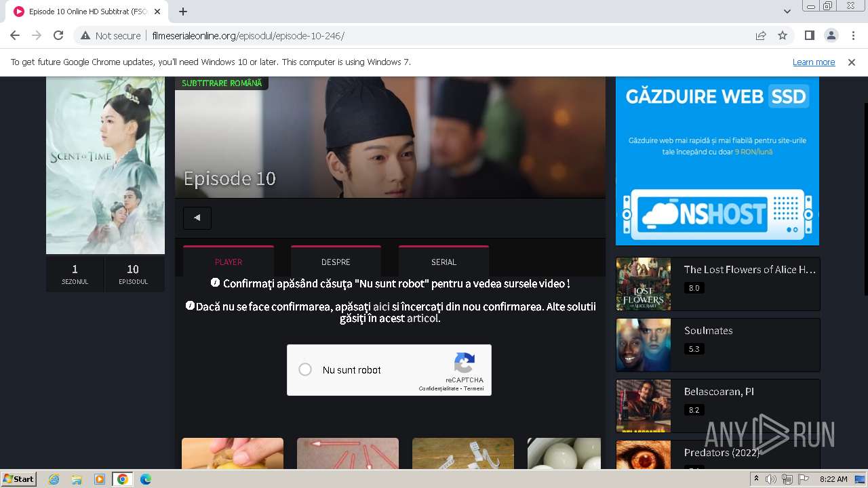This screenshot has height=488, width=868.
Task: Click the Predators eye poster thumbnail
Action: 644,455
